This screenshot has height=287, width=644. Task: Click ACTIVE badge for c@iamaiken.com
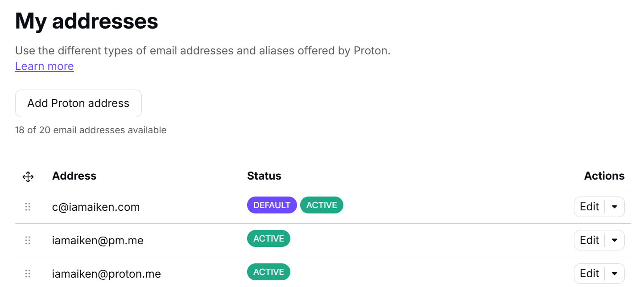coord(322,205)
